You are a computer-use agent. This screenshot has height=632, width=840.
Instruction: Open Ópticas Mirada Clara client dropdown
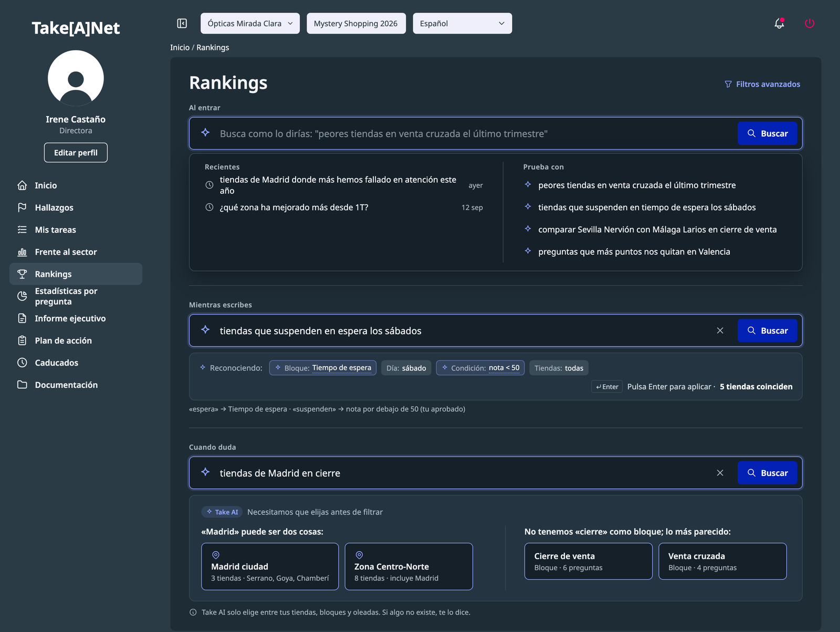coord(250,23)
